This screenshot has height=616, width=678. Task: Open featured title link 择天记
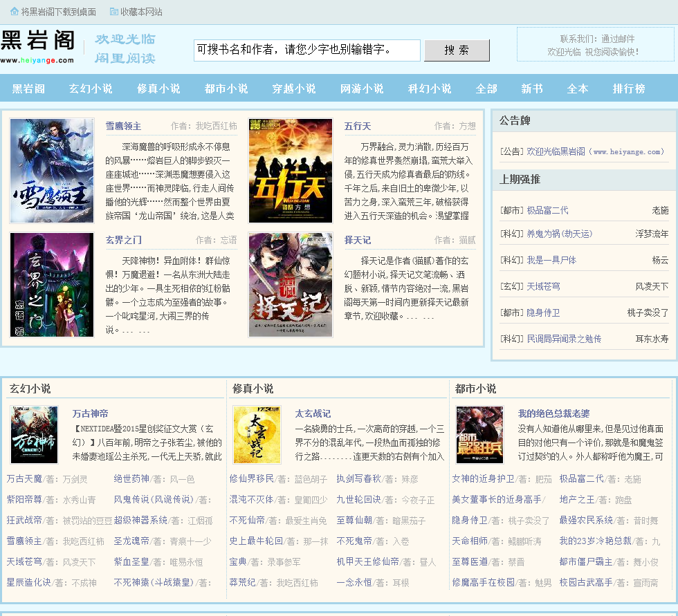click(358, 240)
